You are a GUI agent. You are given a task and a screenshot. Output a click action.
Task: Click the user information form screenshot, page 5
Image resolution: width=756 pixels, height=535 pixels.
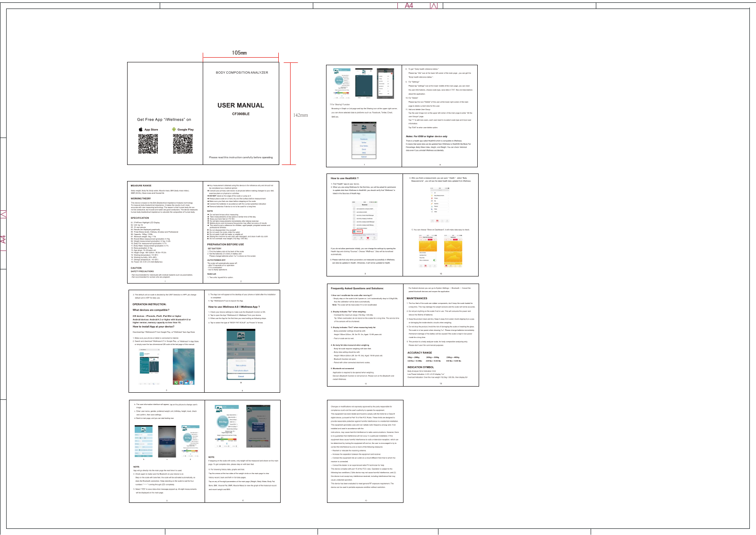144,441
